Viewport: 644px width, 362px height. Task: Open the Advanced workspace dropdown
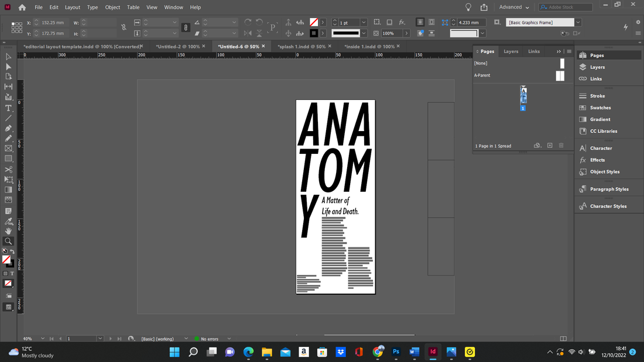coord(514,7)
